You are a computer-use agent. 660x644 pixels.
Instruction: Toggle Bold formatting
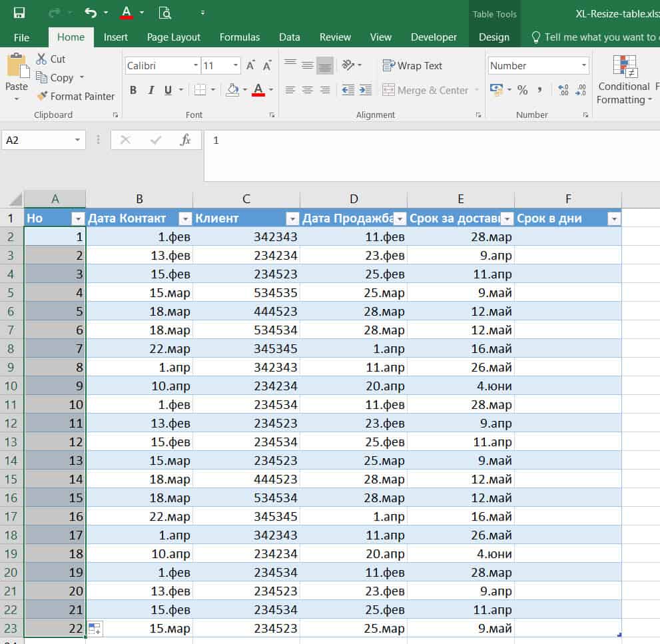click(x=133, y=89)
